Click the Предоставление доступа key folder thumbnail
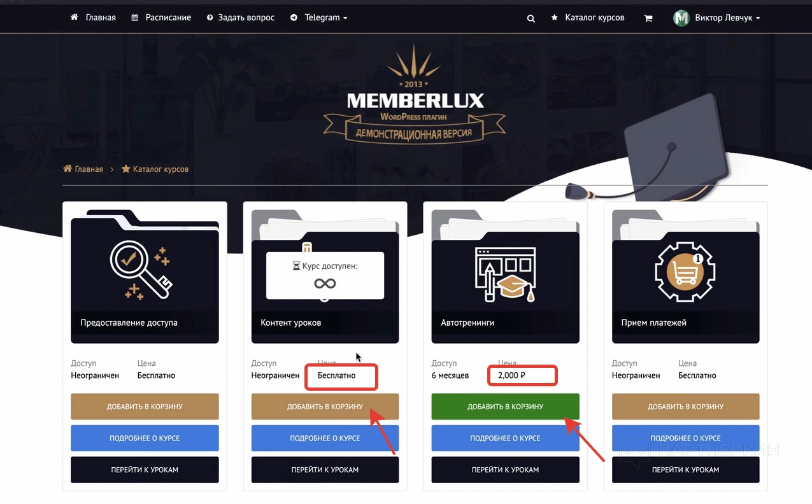This screenshot has width=812, height=504. (x=145, y=276)
